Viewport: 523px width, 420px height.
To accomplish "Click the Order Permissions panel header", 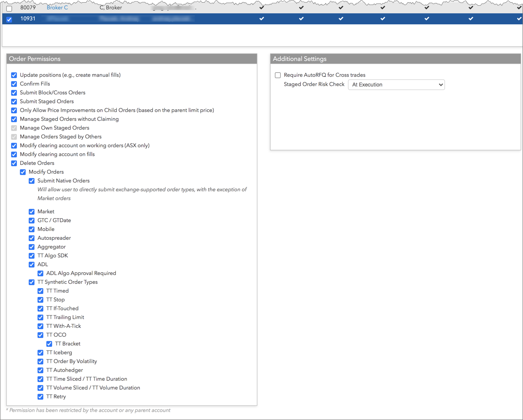I will pos(132,59).
